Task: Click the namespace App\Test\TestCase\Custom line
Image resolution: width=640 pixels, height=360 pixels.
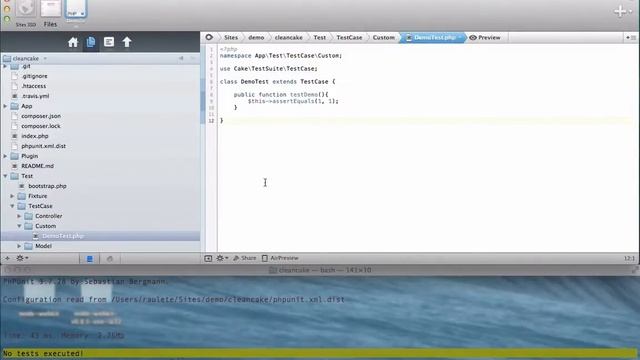Action: [281, 56]
